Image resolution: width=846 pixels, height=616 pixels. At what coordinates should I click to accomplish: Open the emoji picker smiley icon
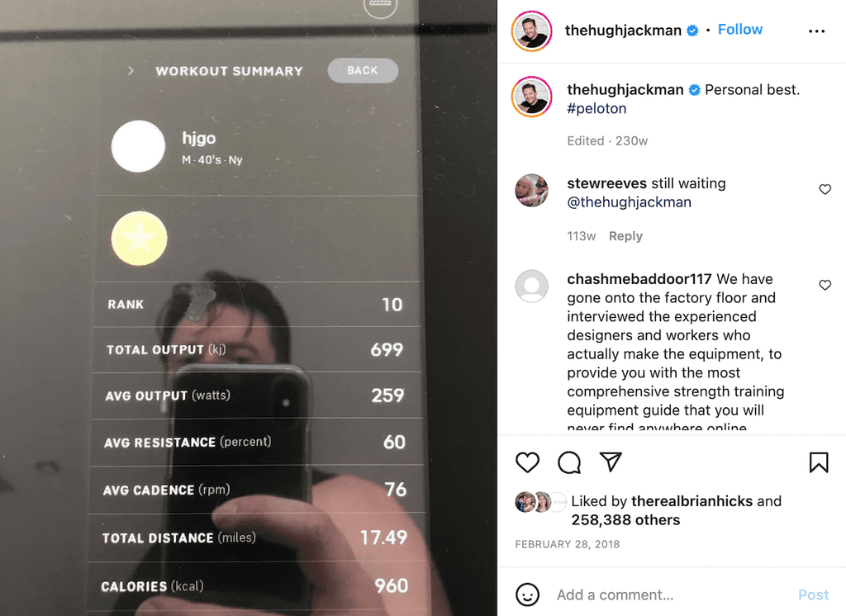[x=527, y=595]
